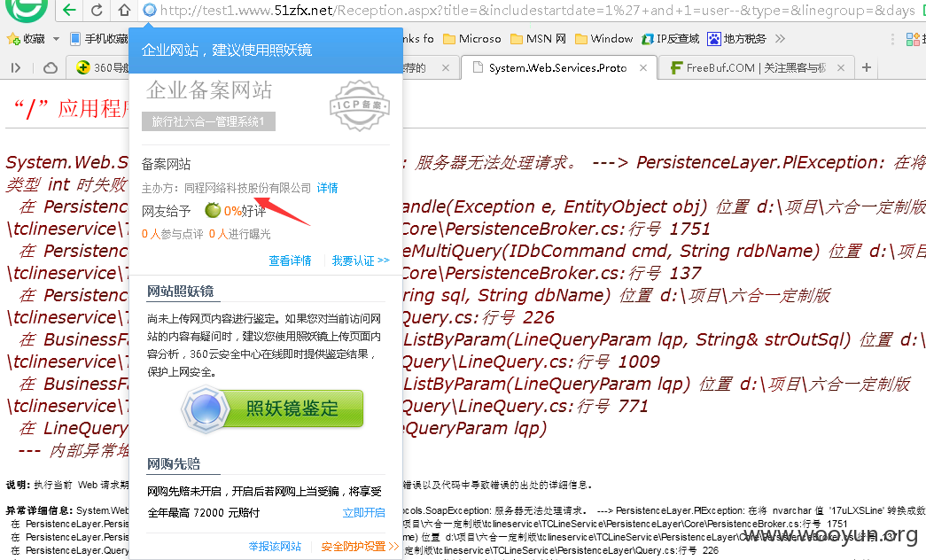Click the ICP备案 stamp badge

pos(360,105)
